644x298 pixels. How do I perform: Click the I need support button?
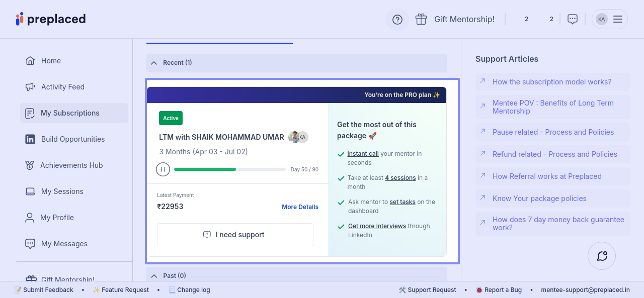[235, 235]
